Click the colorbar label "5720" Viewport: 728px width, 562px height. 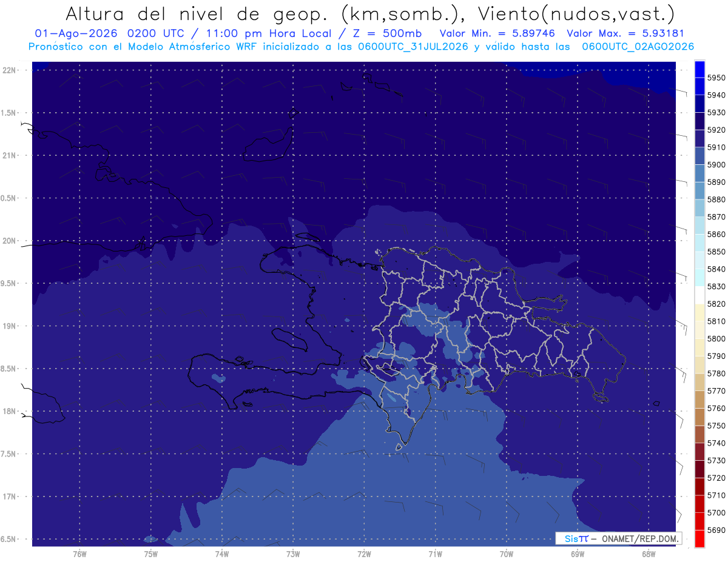coord(716,478)
